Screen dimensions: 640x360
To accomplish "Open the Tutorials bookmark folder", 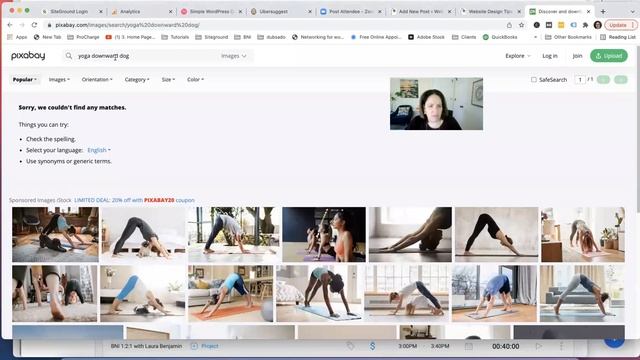I will pos(175,37).
